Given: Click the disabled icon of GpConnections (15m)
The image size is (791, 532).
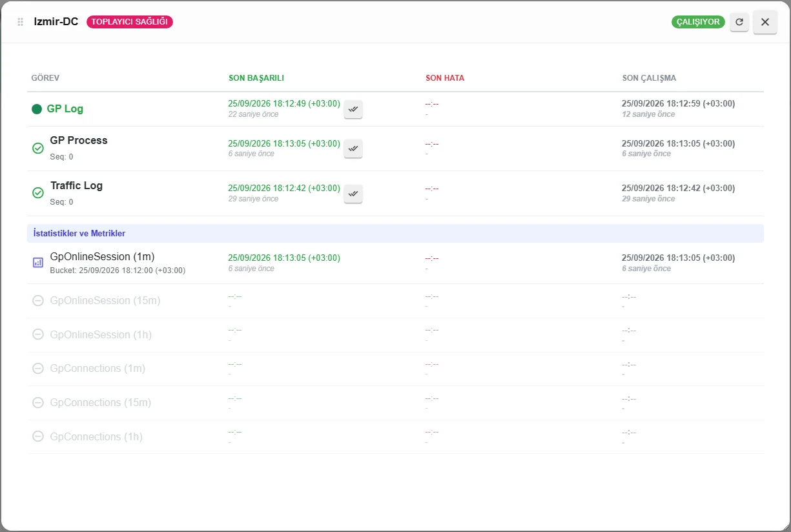Looking at the screenshot, I should [x=38, y=402].
